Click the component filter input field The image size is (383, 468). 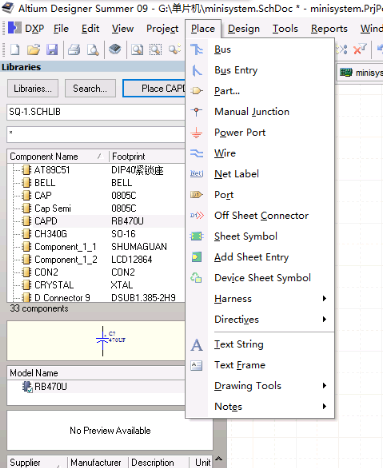96,135
